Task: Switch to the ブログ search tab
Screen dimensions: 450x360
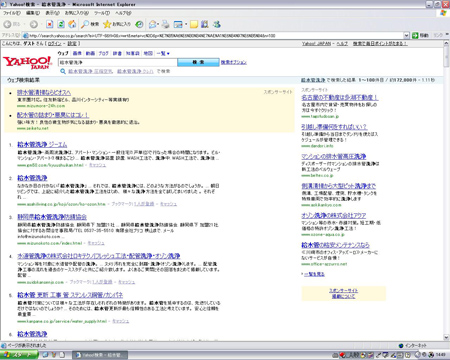Action: coord(104,53)
